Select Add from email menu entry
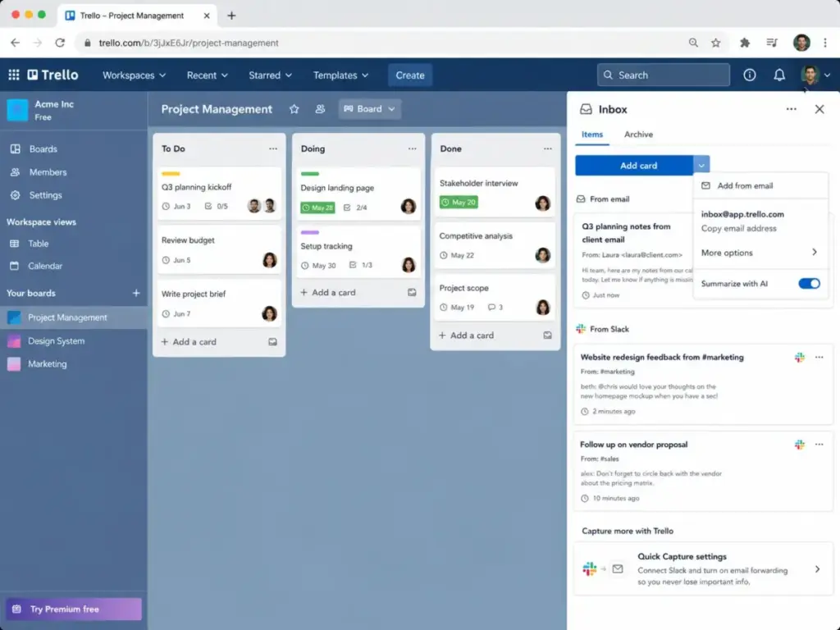The image size is (840, 630). [x=760, y=185]
